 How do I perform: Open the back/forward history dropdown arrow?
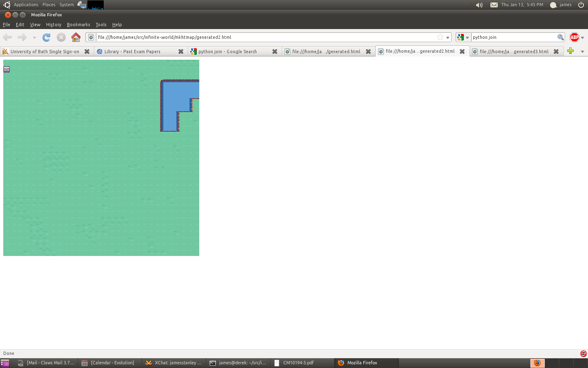(34, 38)
